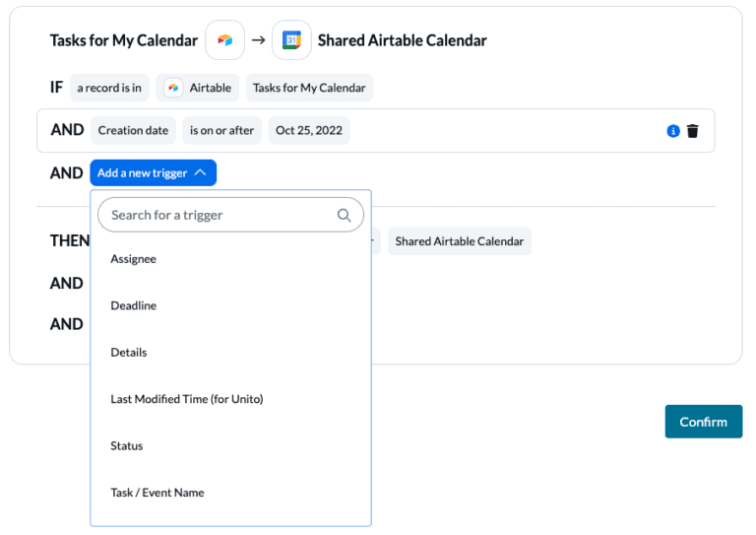This screenshot has width=756, height=535.
Task: Click the arrow between app icons
Action: point(258,40)
